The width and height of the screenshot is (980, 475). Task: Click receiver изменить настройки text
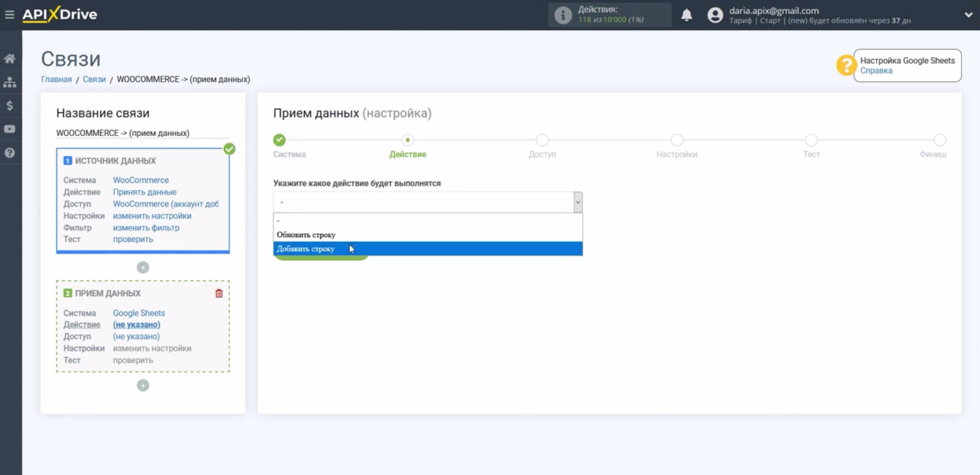(152, 349)
